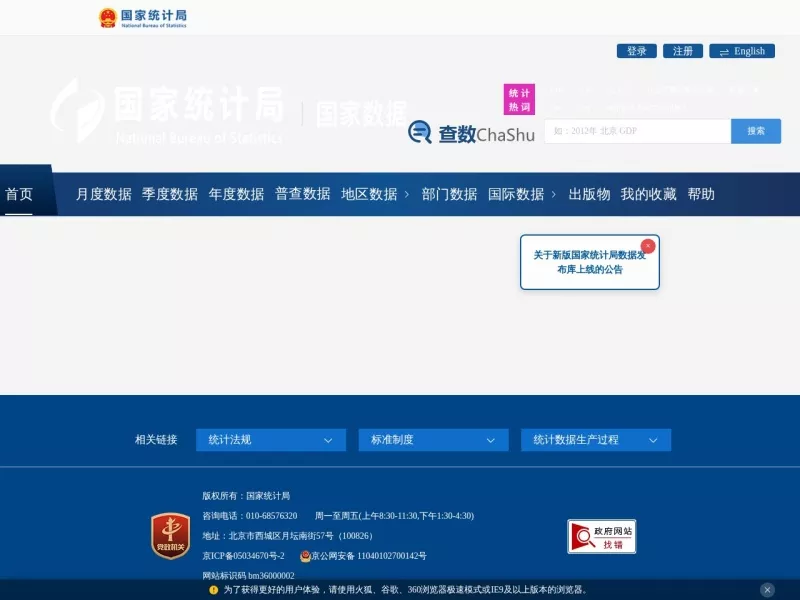The image size is (800, 600).
Task: Click the 国家数据 banner text
Action: pyautogui.click(x=361, y=114)
